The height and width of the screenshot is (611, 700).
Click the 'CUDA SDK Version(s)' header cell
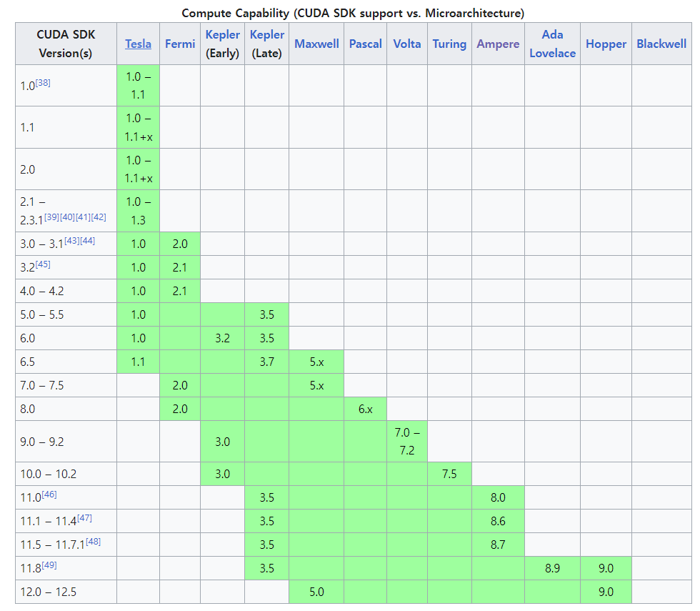[66, 44]
